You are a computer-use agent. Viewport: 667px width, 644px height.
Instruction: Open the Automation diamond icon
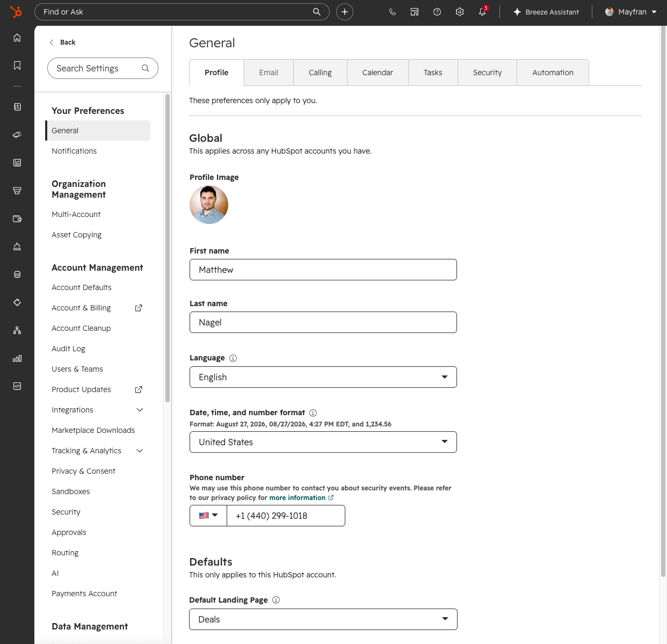point(17,302)
